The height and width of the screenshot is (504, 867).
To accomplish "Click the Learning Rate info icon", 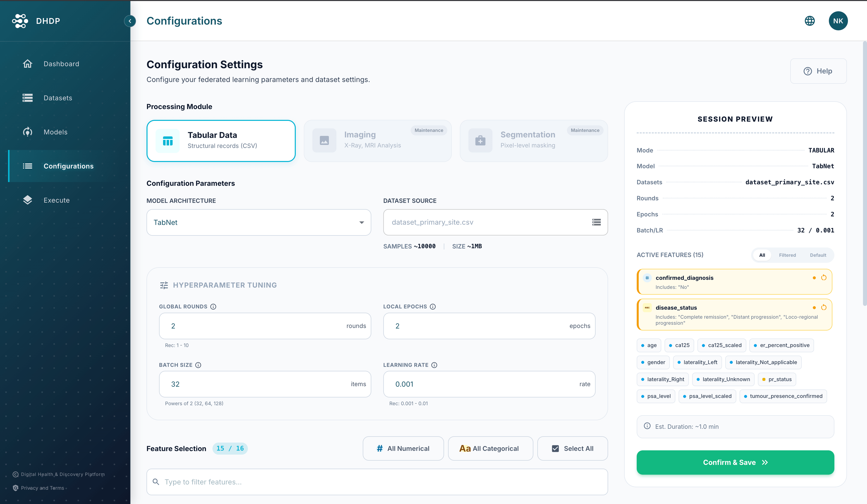I will click(x=434, y=365).
